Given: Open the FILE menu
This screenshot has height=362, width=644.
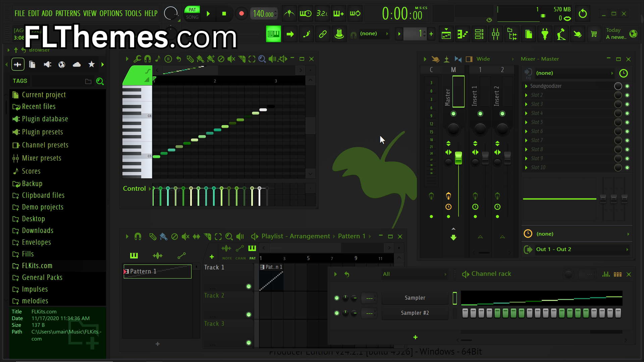Looking at the screenshot, I should [20, 13].
